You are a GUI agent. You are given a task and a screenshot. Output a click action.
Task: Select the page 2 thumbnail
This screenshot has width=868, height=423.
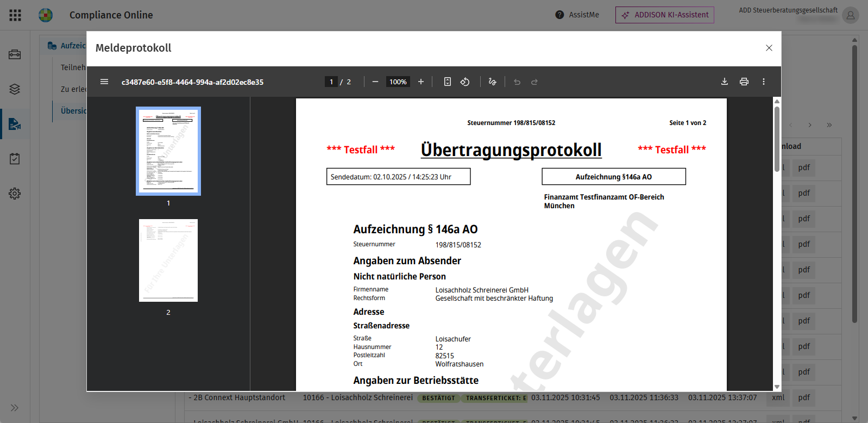(x=168, y=260)
